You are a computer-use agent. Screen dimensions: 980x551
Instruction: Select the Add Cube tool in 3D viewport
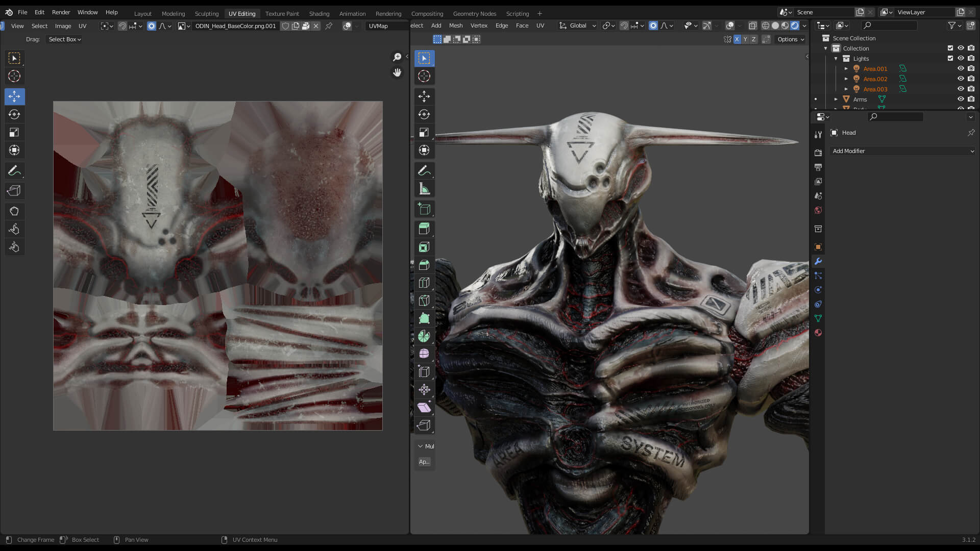pyautogui.click(x=424, y=209)
